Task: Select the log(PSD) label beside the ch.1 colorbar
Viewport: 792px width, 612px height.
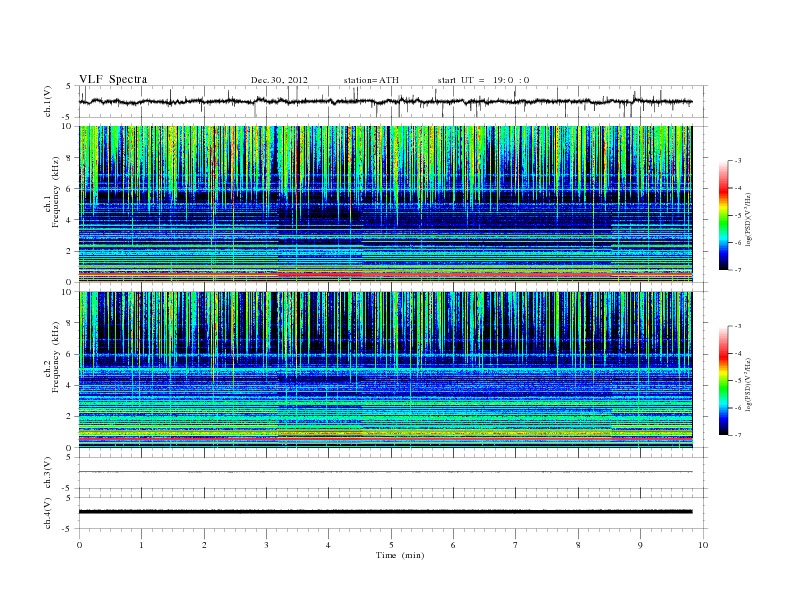Action: coord(749,219)
